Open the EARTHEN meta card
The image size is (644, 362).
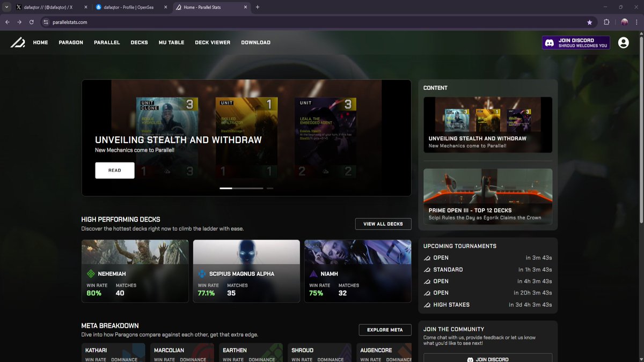click(251, 352)
